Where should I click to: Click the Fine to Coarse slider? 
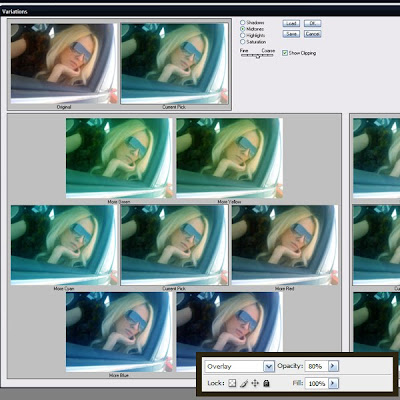257,56
